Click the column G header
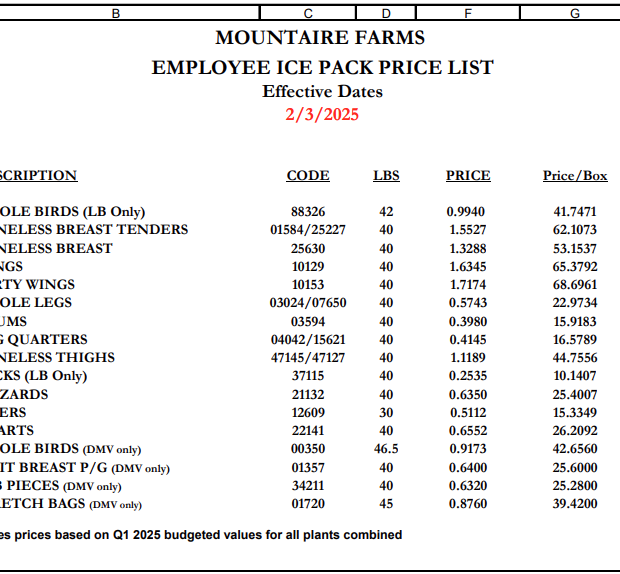This screenshot has height=574, width=620. 574,13
